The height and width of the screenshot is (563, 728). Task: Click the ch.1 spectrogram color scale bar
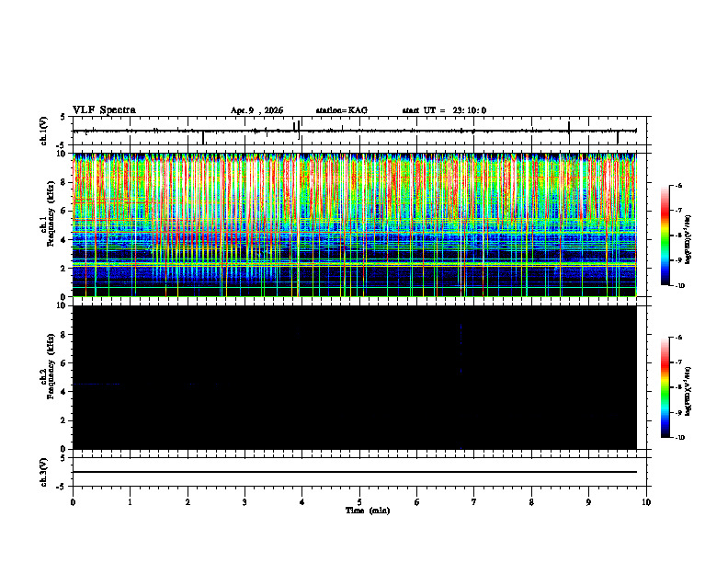click(x=665, y=236)
